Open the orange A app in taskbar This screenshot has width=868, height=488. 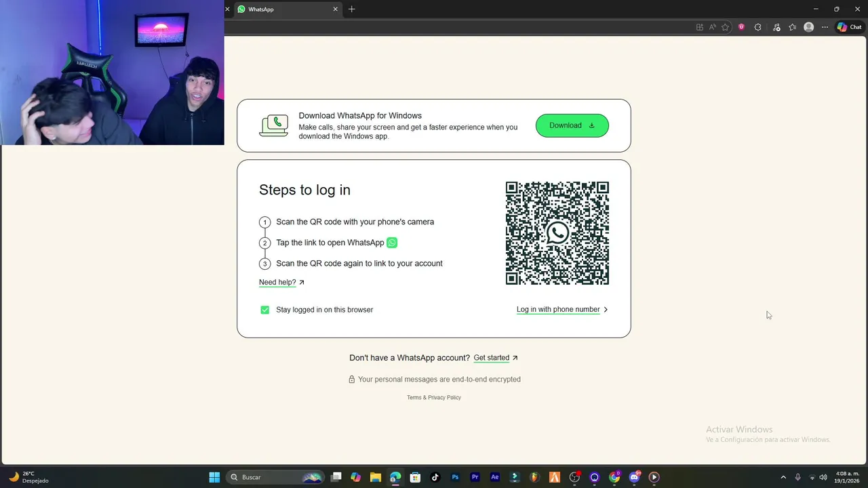click(x=554, y=477)
